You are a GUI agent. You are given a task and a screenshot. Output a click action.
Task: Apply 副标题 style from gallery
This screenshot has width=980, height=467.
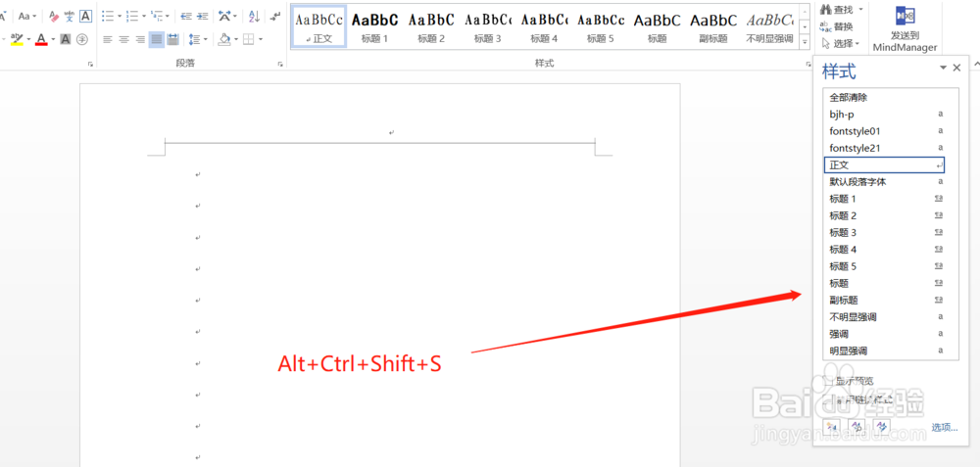(713, 26)
